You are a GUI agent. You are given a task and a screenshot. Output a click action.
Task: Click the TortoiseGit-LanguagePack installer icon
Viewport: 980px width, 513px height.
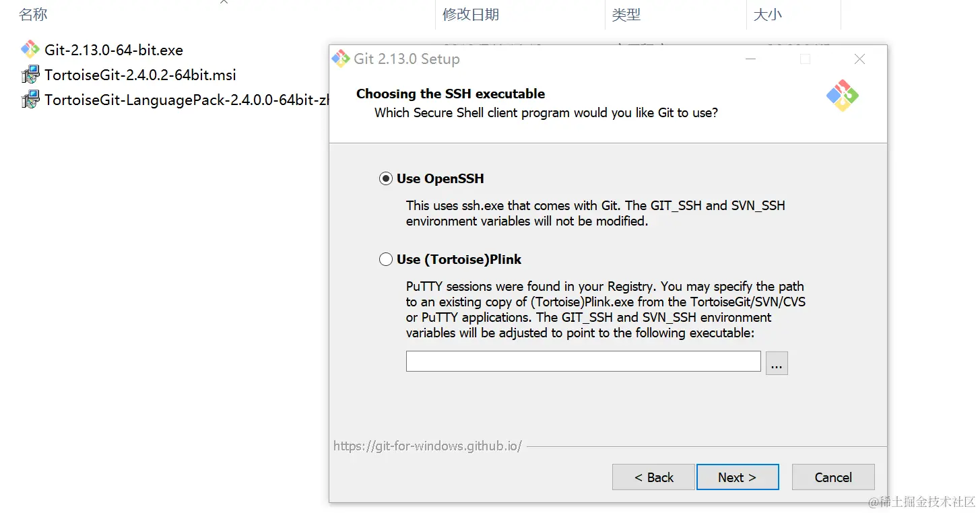click(30, 100)
